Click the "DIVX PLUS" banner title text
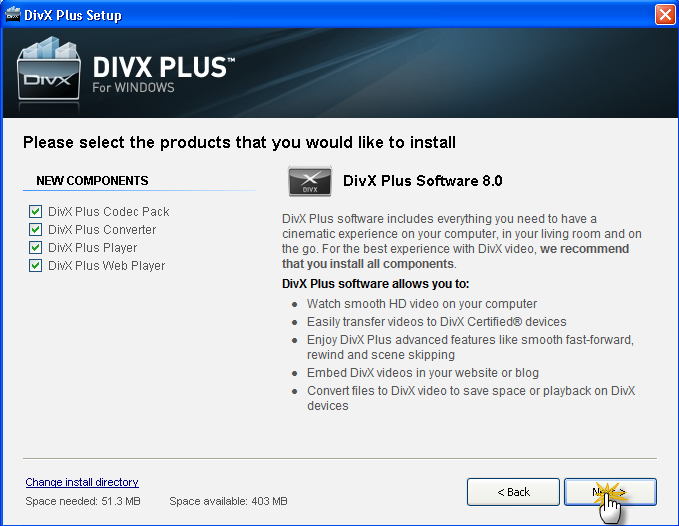The image size is (679, 526). pos(164,67)
